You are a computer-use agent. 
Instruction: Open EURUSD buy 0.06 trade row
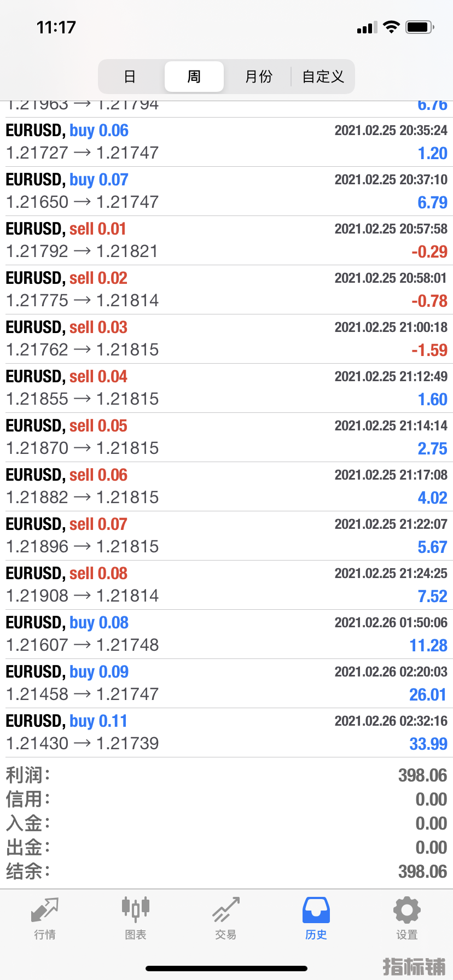coord(226,142)
